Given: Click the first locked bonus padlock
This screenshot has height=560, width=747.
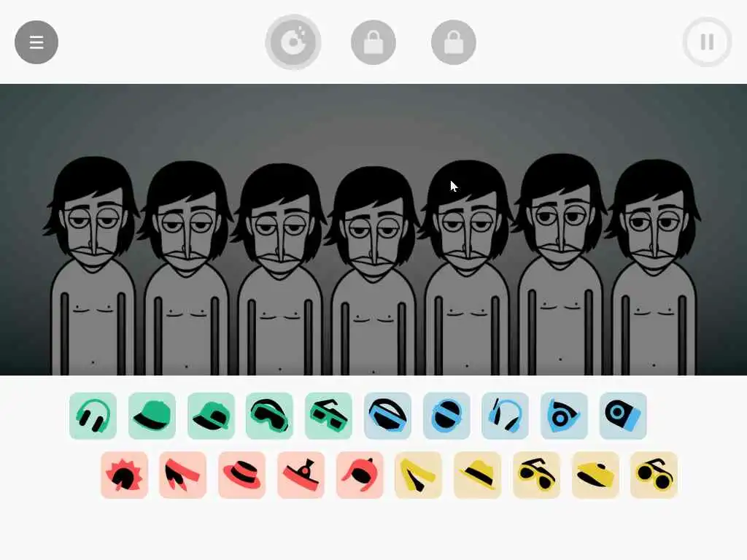Looking at the screenshot, I should pos(373,42).
